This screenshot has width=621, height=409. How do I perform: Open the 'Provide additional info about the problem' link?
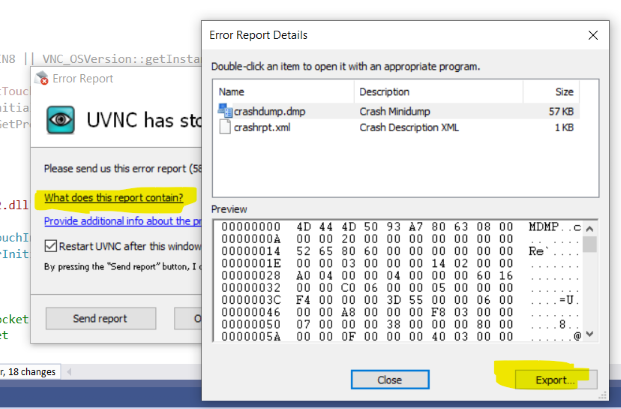tap(123, 221)
